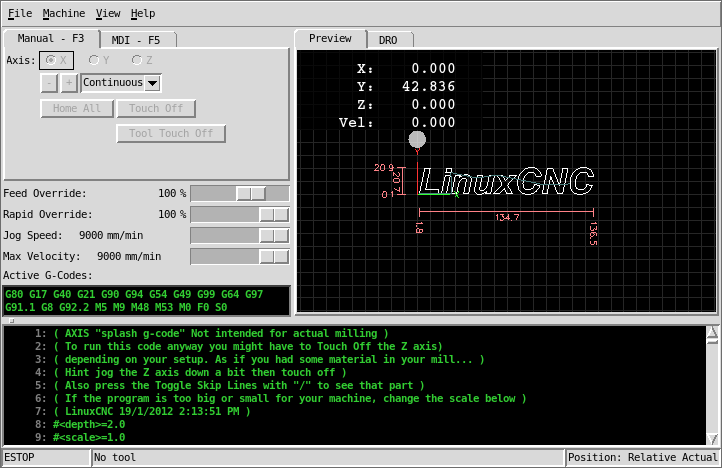Screen dimensions: 722x468
Task: Click the Active G-Codes display box
Action: tap(147, 301)
